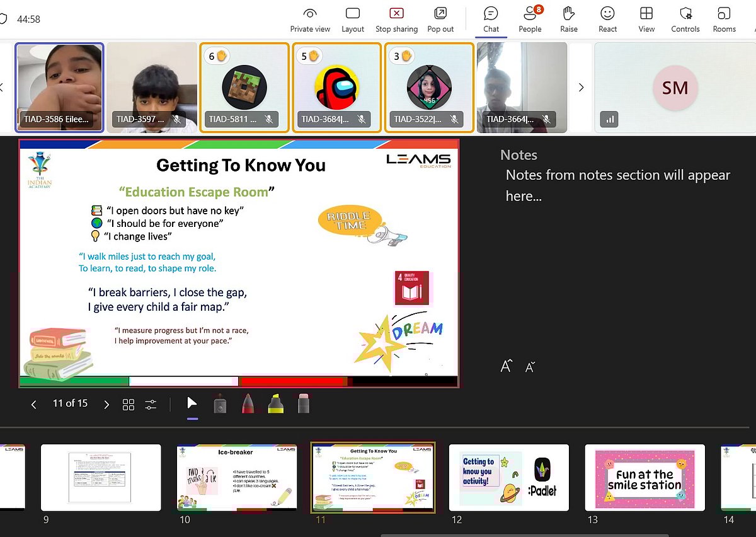Image resolution: width=756 pixels, height=537 pixels.
Task: Show next participants in gallery
Action: [x=581, y=88]
